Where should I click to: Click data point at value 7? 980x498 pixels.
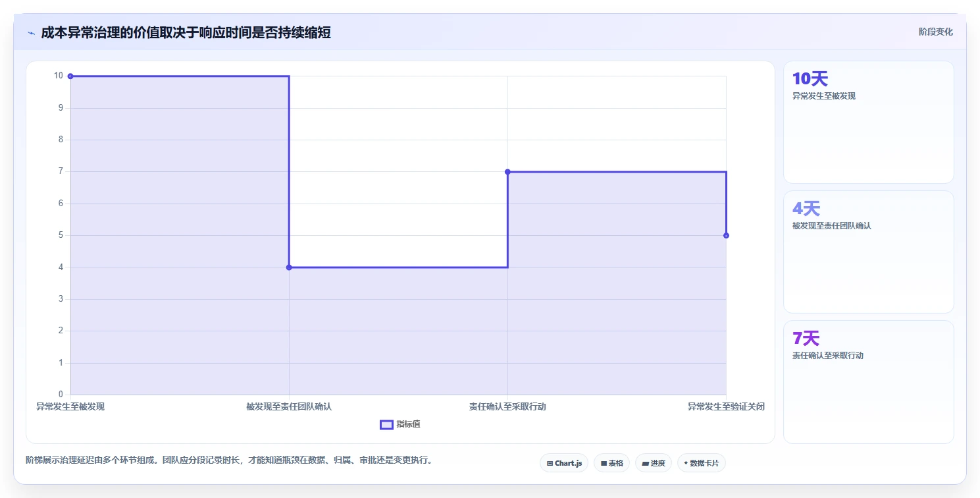507,172
